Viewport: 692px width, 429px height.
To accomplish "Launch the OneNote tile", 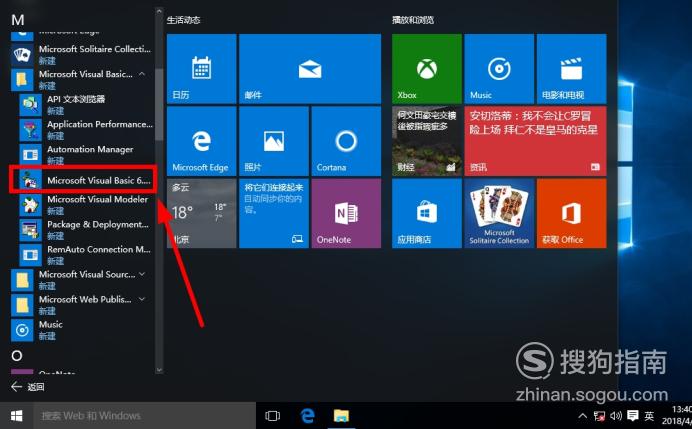I will coord(346,214).
